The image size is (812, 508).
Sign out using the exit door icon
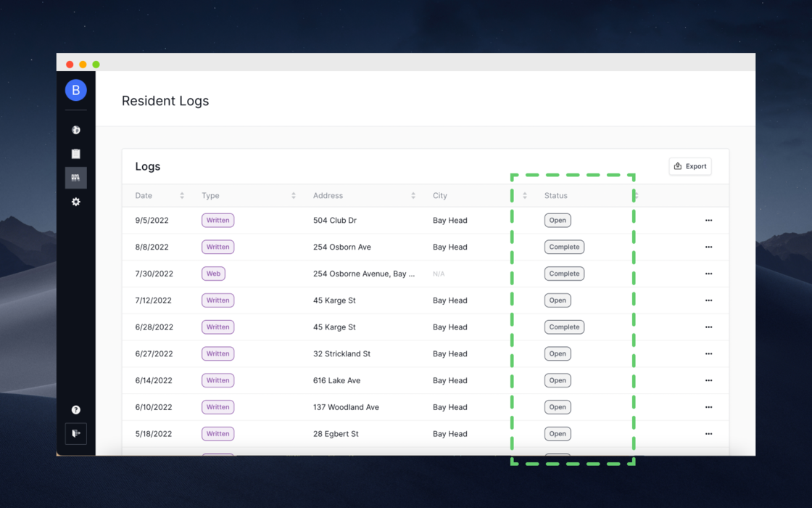click(76, 433)
